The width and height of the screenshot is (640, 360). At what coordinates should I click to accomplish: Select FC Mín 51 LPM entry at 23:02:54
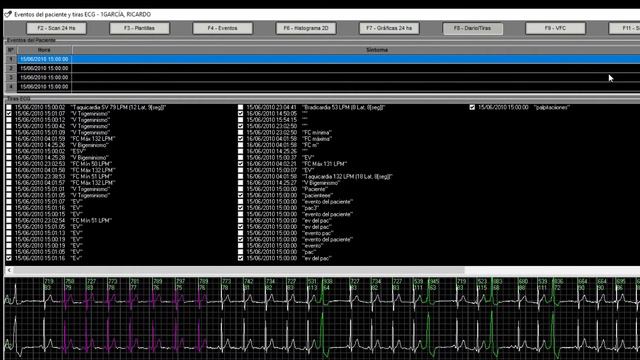click(x=63, y=220)
